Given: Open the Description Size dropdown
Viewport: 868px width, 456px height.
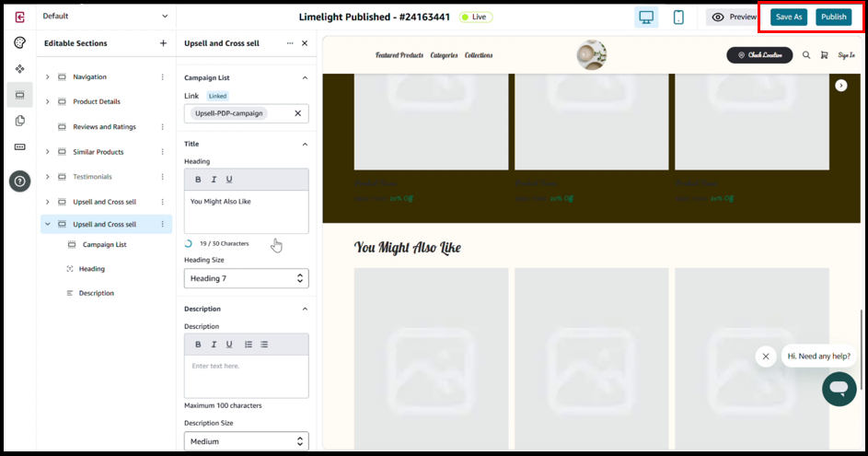Looking at the screenshot, I should pos(246,442).
